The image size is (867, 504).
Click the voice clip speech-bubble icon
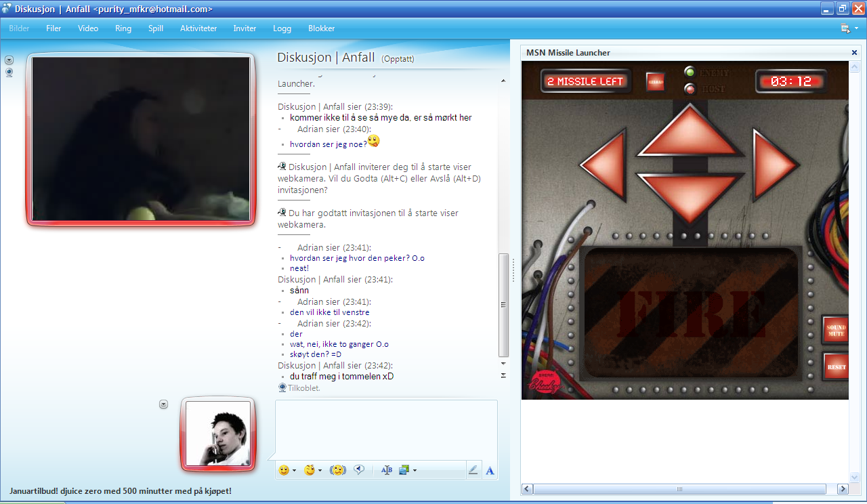point(360,470)
